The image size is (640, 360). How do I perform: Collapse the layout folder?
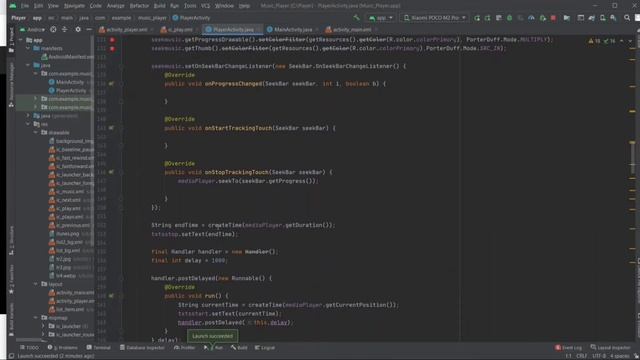[x=36, y=284]
